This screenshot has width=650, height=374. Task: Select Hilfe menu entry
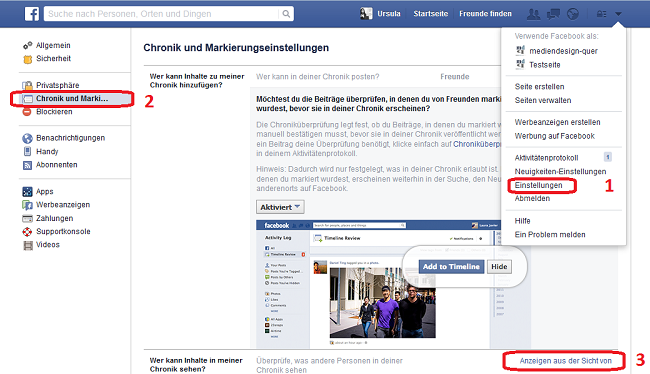point(522,221)
